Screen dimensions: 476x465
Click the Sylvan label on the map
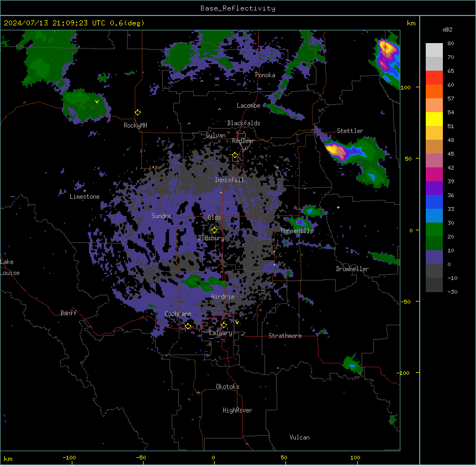tap(215, 135)
